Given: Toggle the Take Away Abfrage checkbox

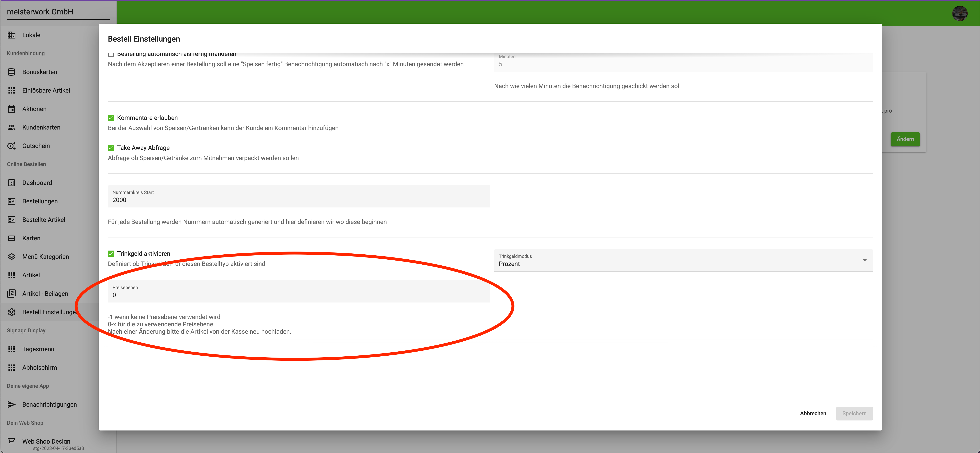Looking at the screenshot, I should pos(111,148).
